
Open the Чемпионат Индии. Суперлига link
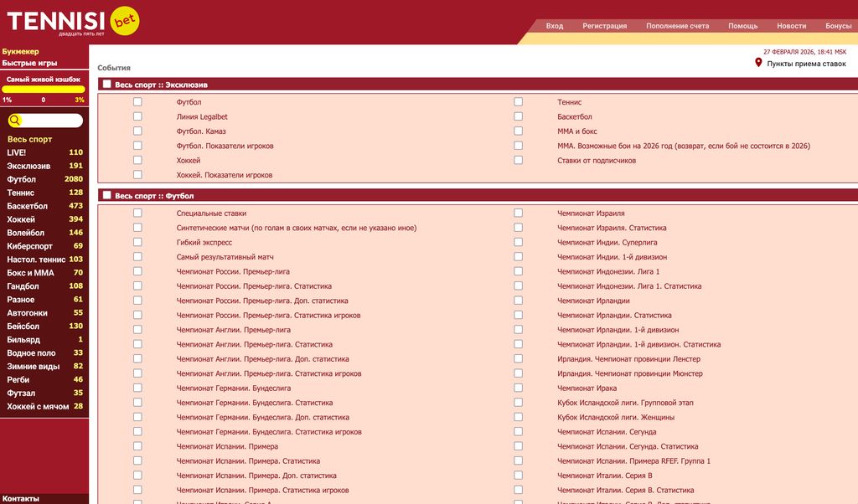607,242
